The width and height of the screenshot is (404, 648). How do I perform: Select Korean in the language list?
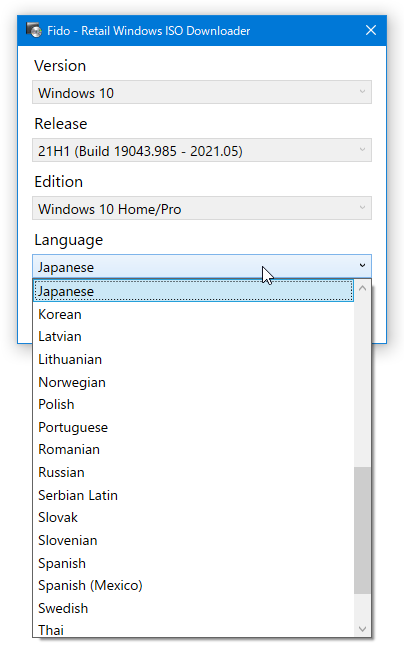[193, 314]
